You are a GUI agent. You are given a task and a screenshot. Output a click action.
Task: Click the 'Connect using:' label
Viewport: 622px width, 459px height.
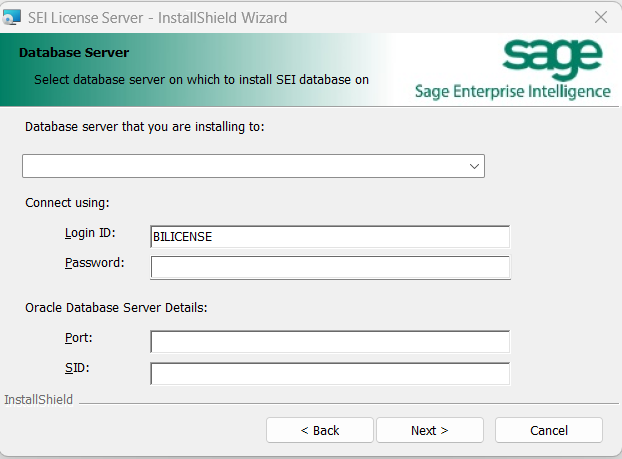pos(67,203)
